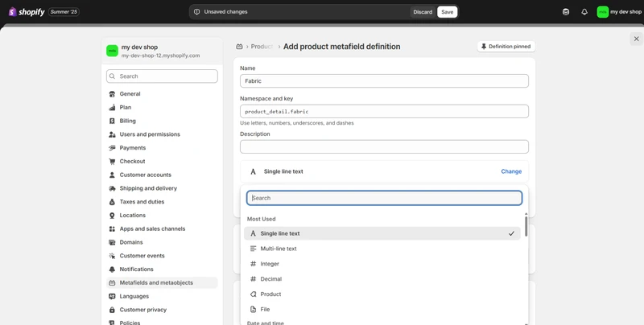Click the Notifications bell icon in sidebar
644x325 pixels.
point(112,269)
